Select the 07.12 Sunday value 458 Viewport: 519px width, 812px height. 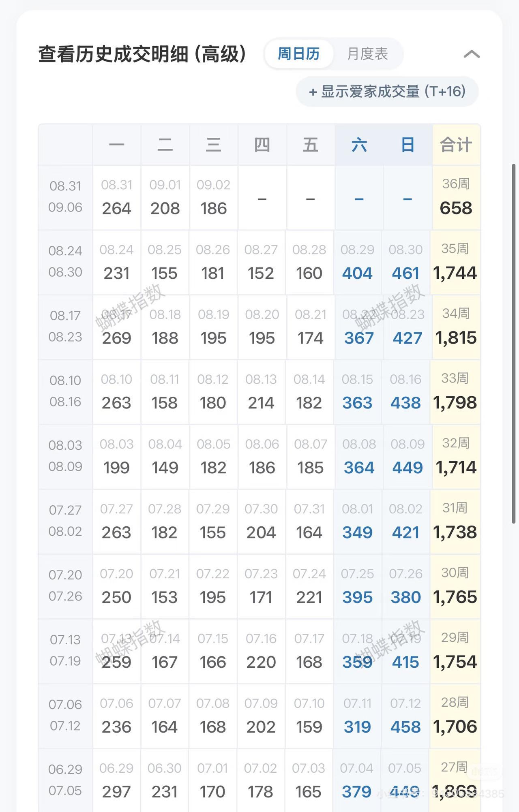(x=405, y=716)
